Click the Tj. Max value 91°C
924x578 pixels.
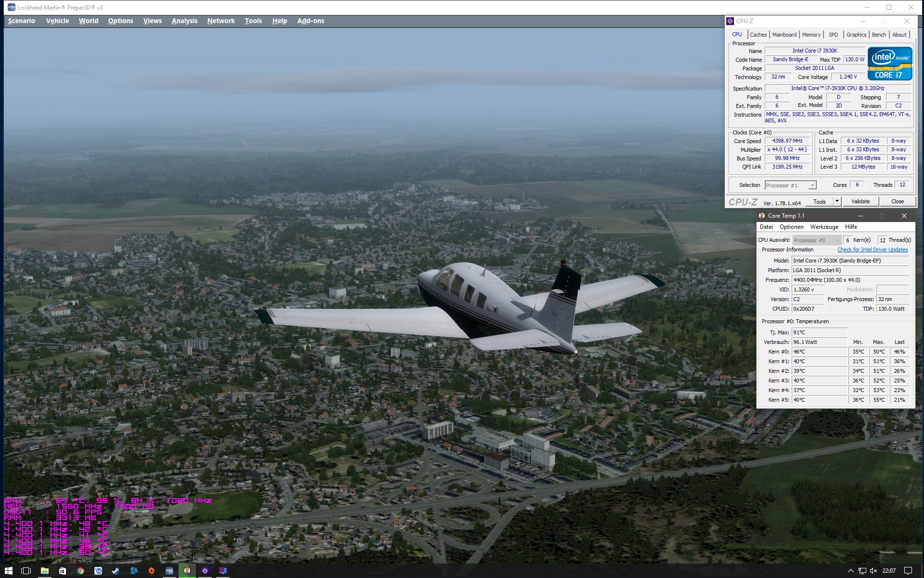pyautogui.click(x=820, y=332)
